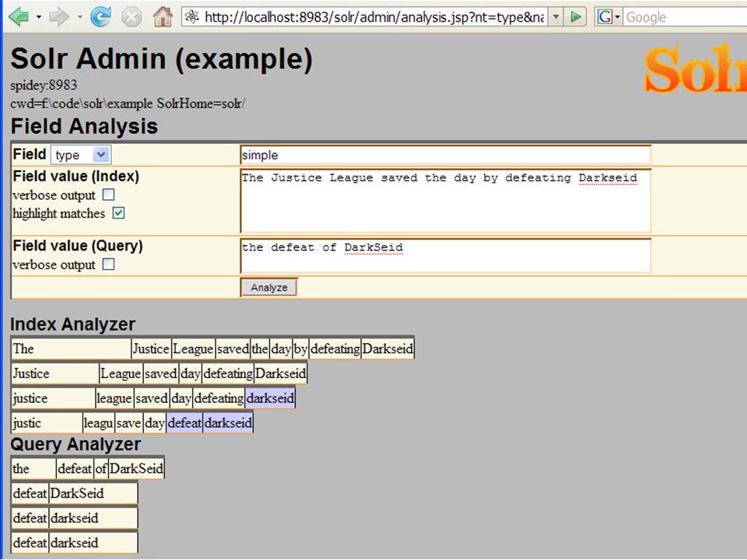
Task: Click the grey Forward arrow button
Action: coord(60,17)
